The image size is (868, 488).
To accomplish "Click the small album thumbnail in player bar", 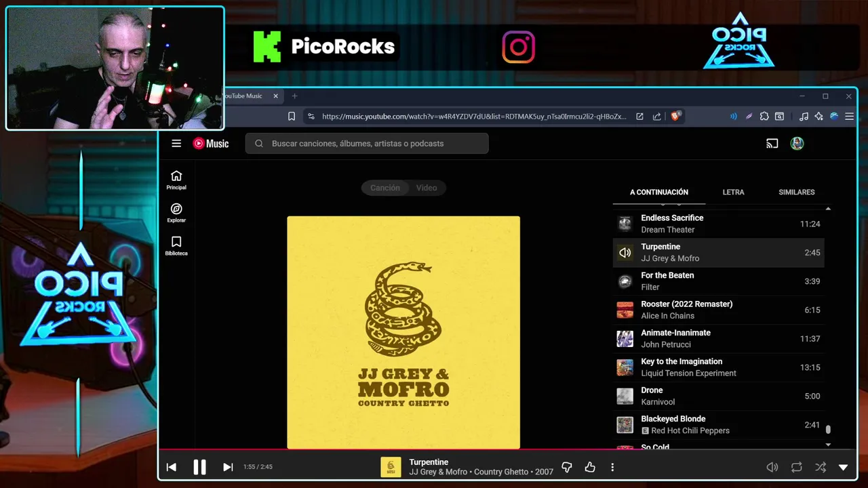I will click(x=391, y=467).
